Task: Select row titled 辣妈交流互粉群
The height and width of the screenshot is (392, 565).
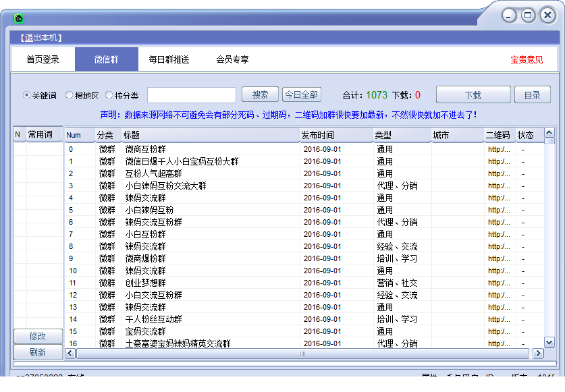Action: [x=304, y=222]
